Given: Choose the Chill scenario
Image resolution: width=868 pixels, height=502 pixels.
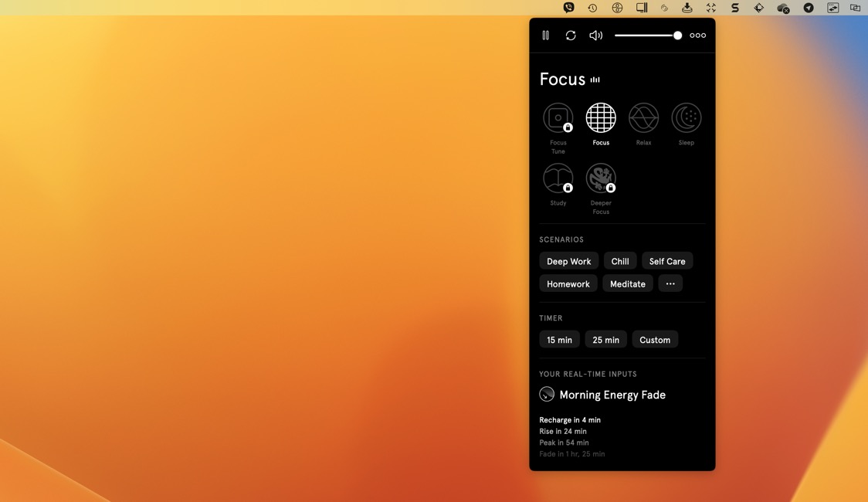Looking at the screenshot, I should click(x=620, y=261).
